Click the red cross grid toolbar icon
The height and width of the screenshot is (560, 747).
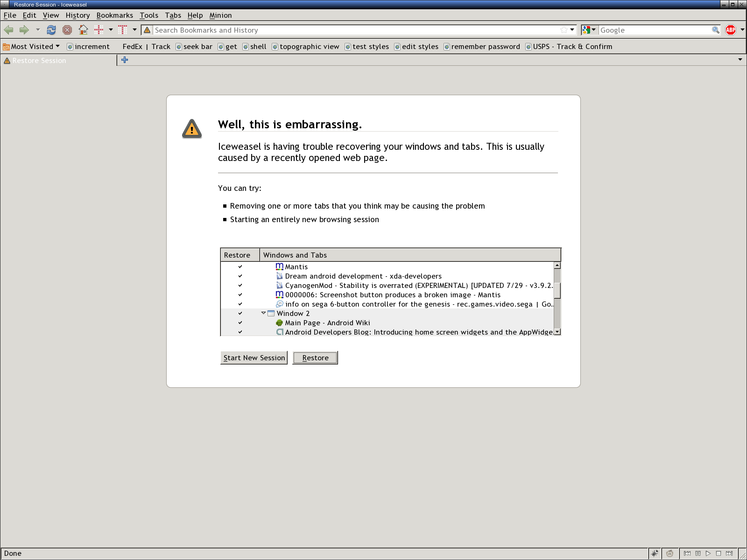coord(99,30)
